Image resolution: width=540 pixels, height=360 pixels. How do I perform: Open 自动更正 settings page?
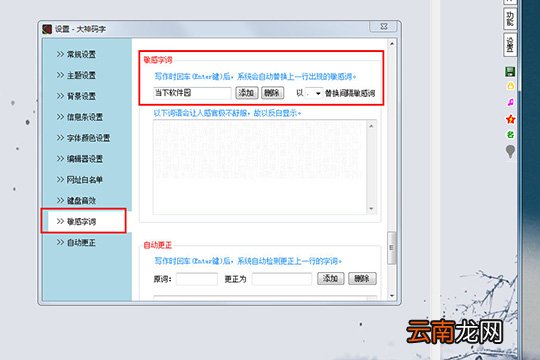[x=76, y=243]
